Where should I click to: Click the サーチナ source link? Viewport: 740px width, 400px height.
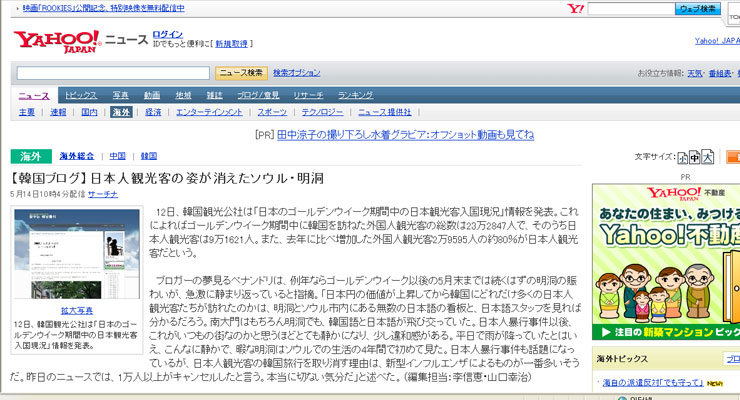click(103, 194)
